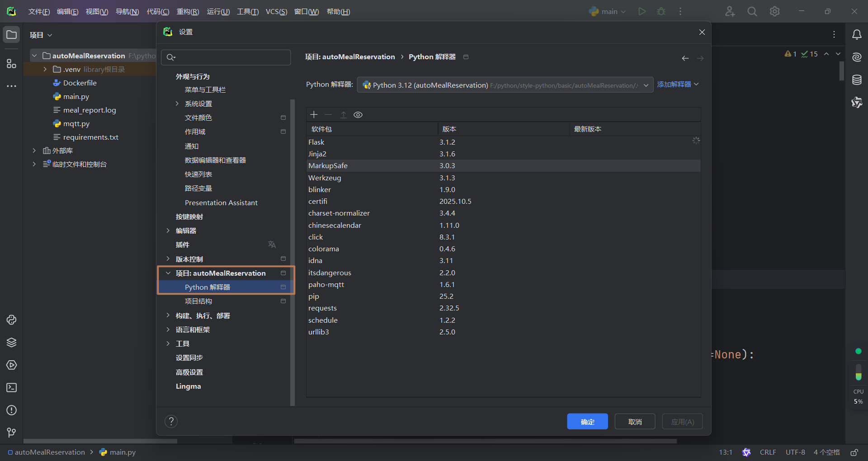
Task: Click the CRLF line separator status
Action: point(768,452)
